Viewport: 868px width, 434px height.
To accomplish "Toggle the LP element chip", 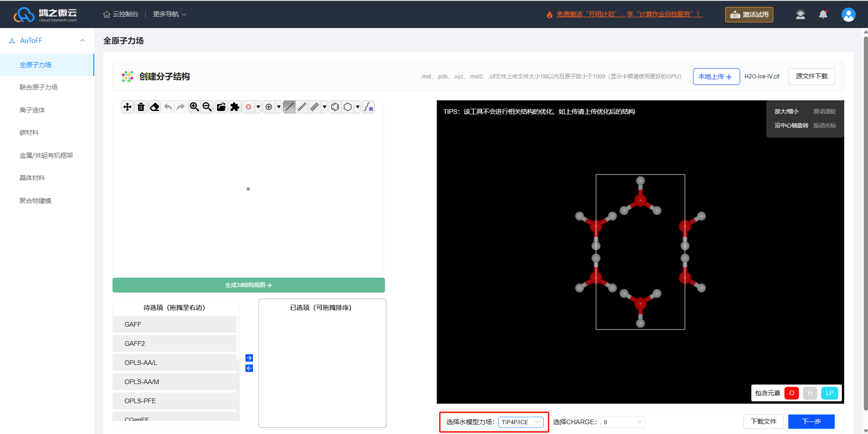I will (x=830, y=393).
